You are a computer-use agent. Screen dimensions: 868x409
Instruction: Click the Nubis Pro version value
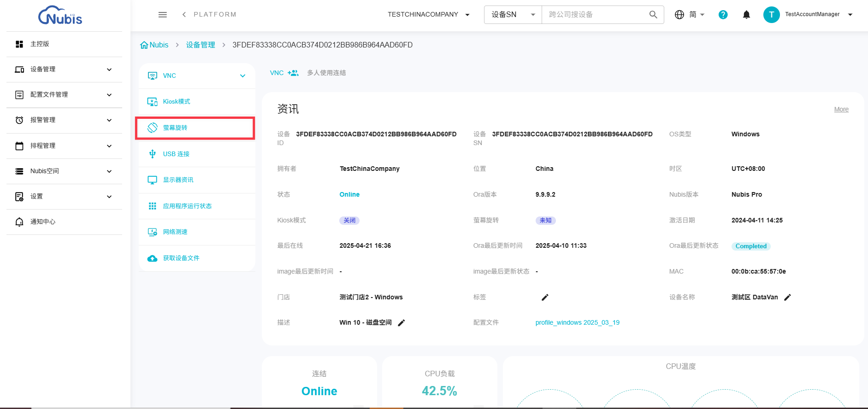coord(747,195)
